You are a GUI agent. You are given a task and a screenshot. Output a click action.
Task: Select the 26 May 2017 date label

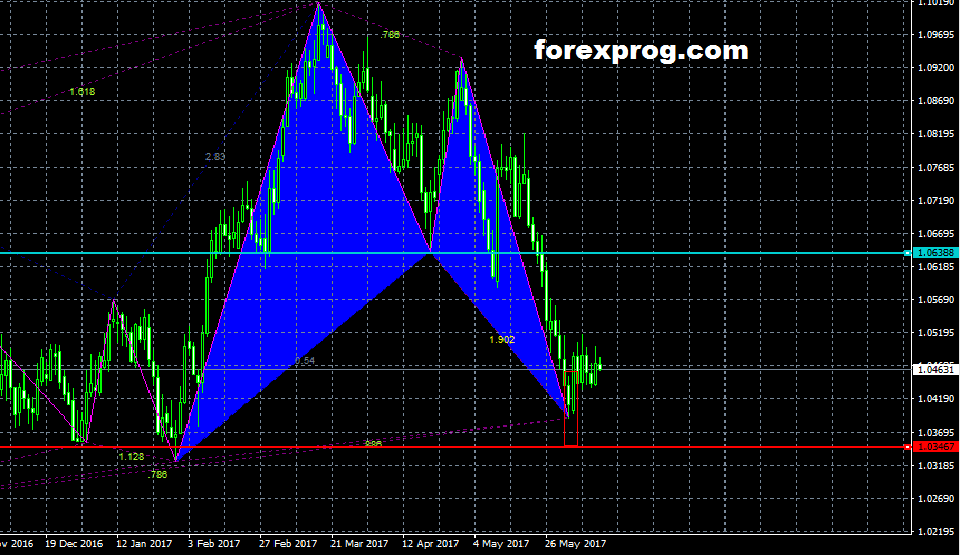[x=574, y=544]
